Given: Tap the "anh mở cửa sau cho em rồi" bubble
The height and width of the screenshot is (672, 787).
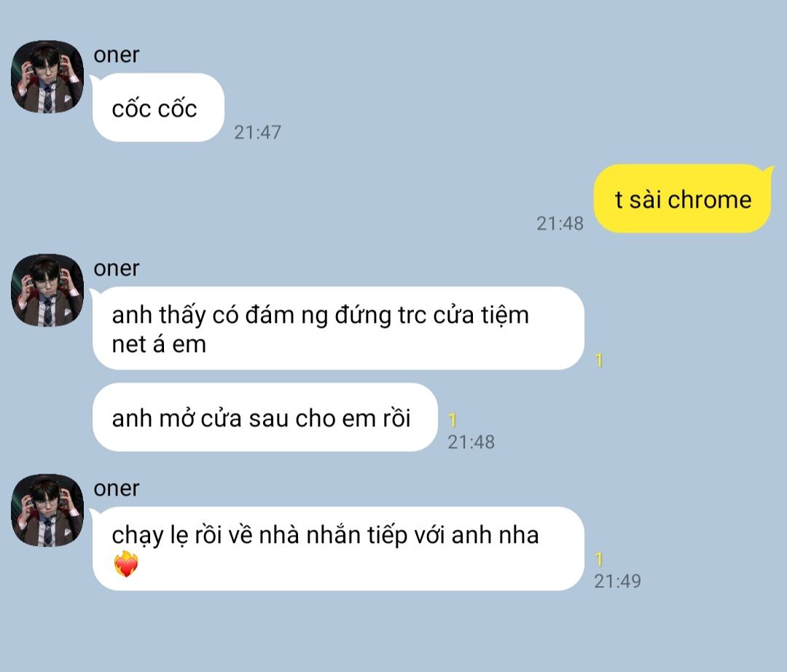Looking at the screenshot, I should pyautogui.click(x=265, y=418).
